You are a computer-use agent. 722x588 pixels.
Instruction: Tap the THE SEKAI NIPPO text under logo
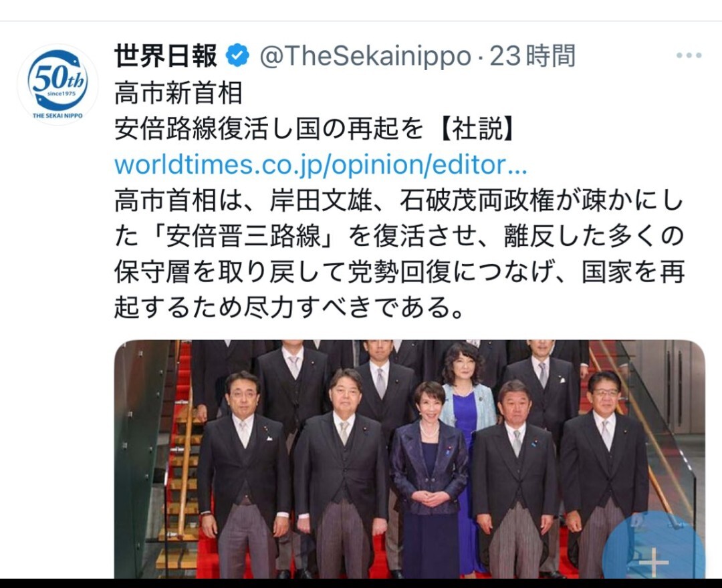tap(57, 116)
